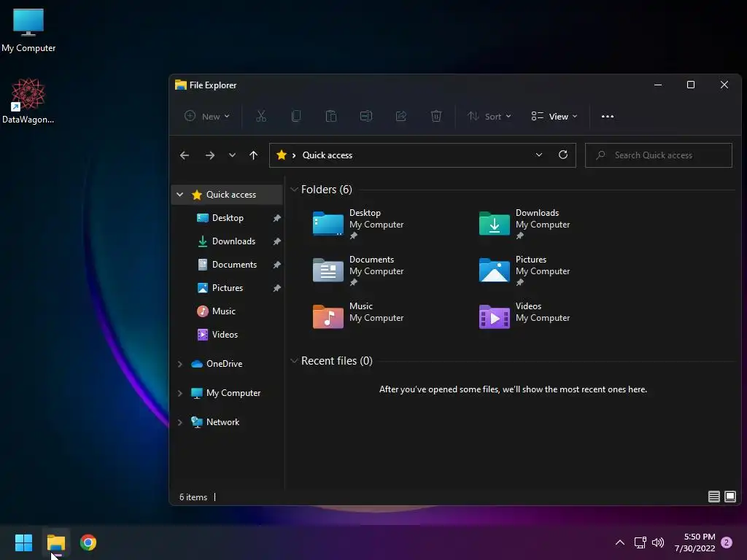Screen dimensions: 747x560
Task: Switch to large thumbnails view icon in status bar
Action: point(729,497)
